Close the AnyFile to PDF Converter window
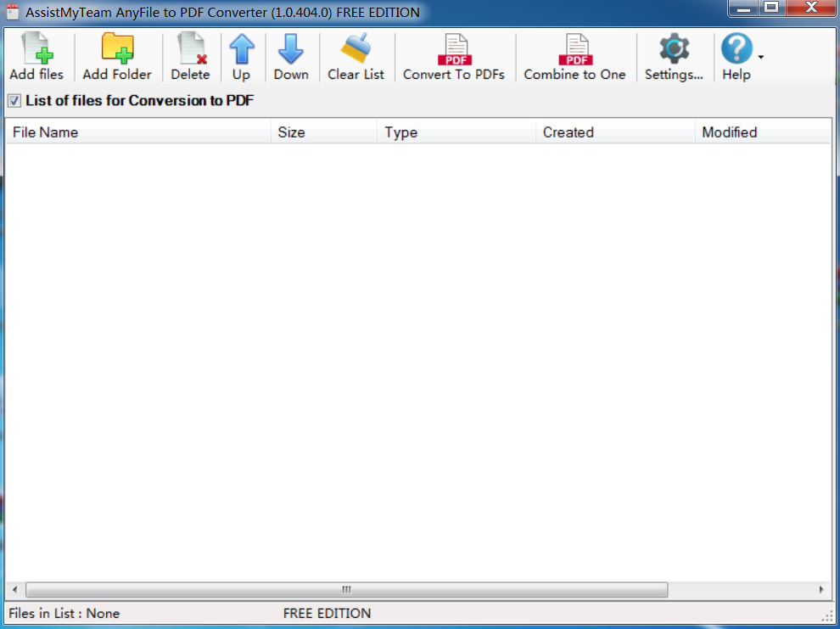This screenshot has width=840, height=629. coord(812,8)
